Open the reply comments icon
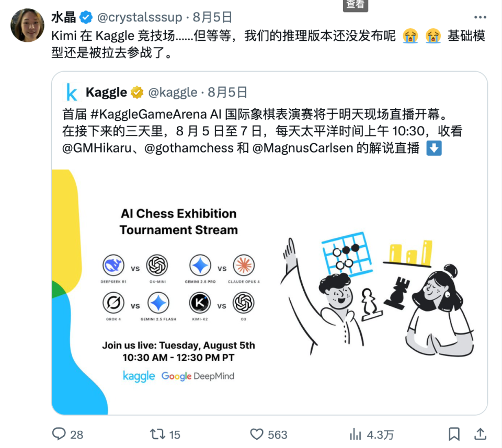The height and width of the screenshot is (448, 502). pyautogui.click(x=59, y=434)
